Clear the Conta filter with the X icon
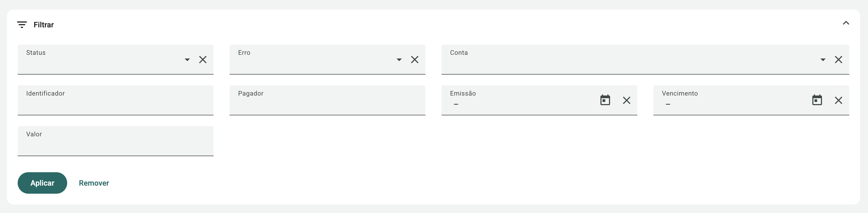The width and height of the screenshot is (868, 213). point(839,59)
